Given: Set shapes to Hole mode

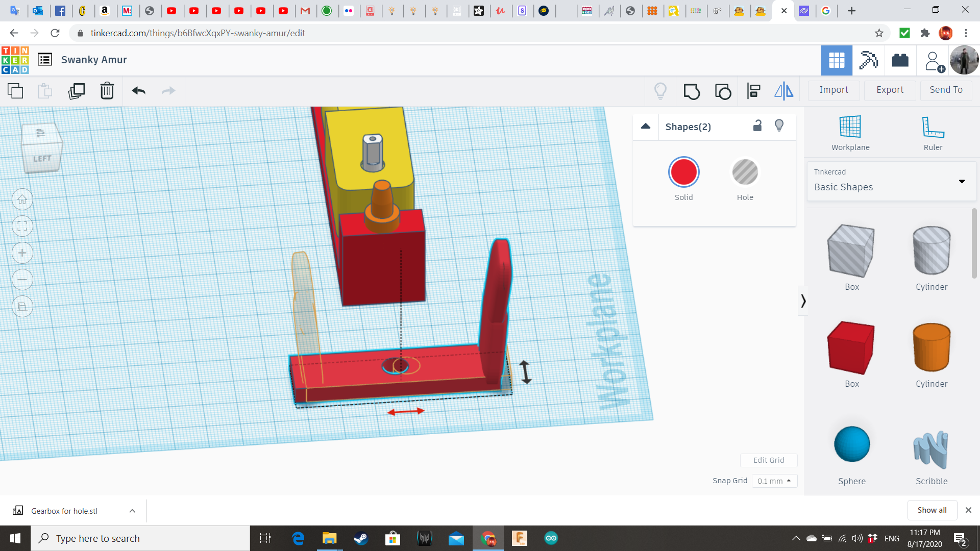Looking at the screenshot, I should 745,172.
